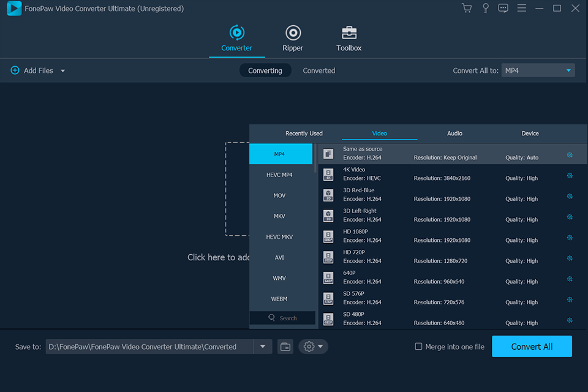The width and height of the screenshot is (588, 392).
Task: Open the Toolbox tab
Action: click(349, 38)
